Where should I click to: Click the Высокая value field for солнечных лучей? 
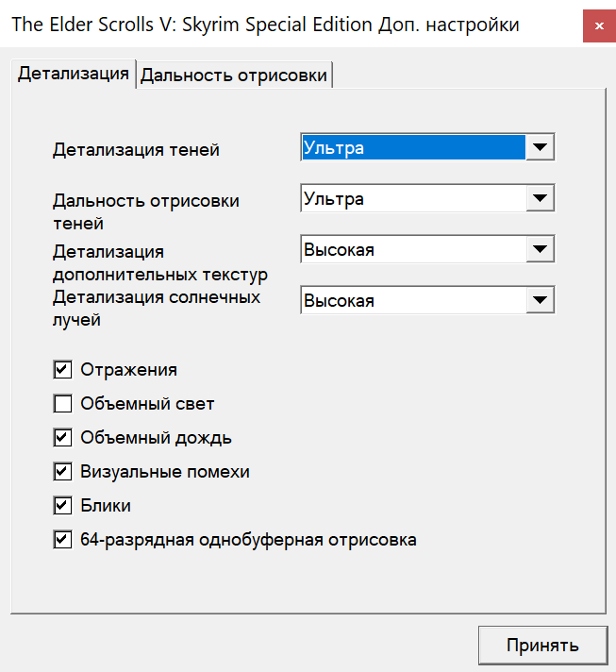(413, 300)
